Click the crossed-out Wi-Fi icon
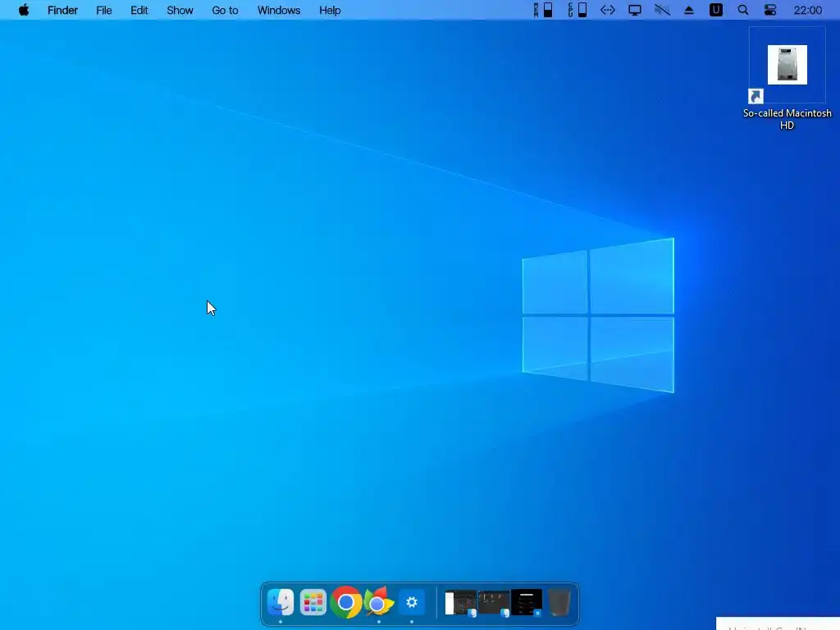 coord(662,10)
